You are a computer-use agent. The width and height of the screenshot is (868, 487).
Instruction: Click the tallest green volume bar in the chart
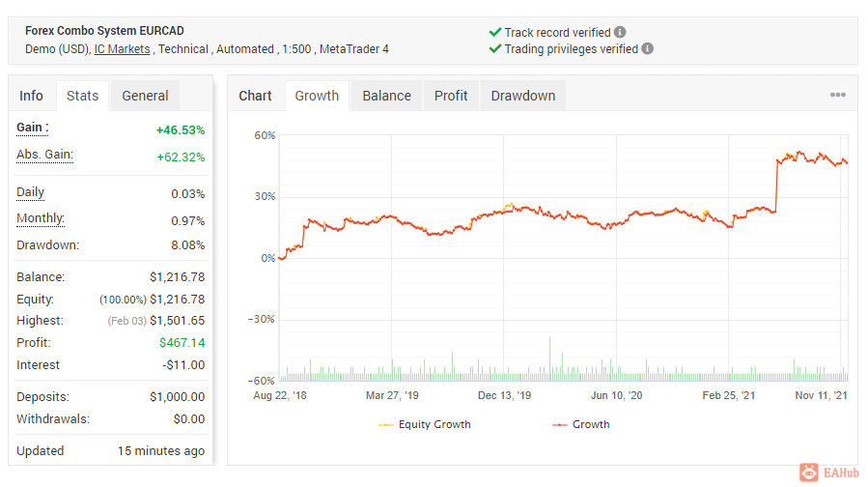(x=549, y=358)
